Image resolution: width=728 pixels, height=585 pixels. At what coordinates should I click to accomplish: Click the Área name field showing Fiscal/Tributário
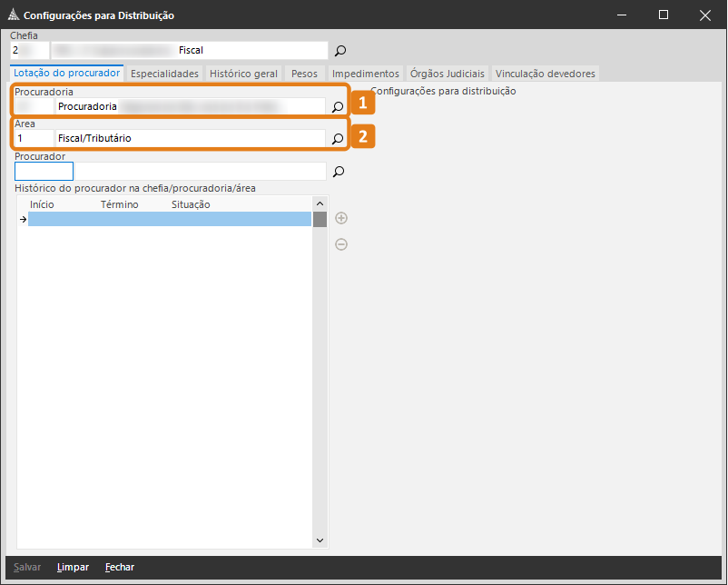pos(189,139)
